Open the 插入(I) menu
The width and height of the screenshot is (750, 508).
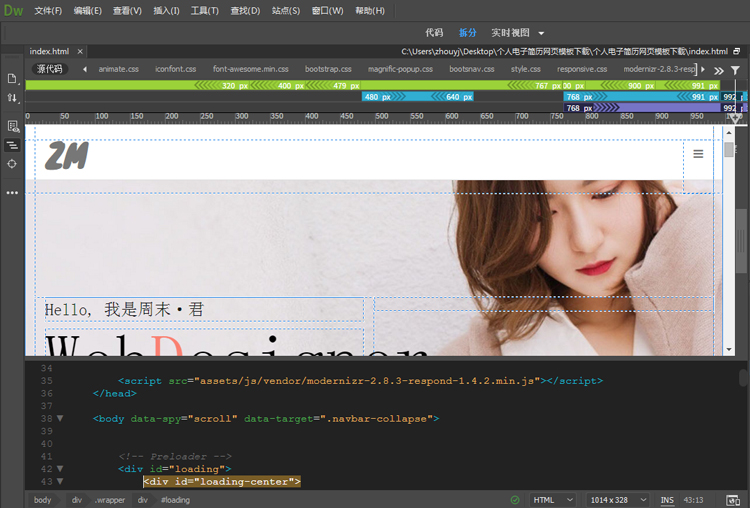[x=166, y=11]
